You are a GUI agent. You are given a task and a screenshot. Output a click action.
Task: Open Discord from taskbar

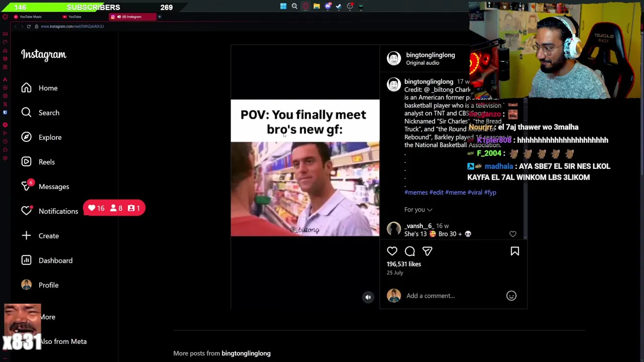point(328,7)
